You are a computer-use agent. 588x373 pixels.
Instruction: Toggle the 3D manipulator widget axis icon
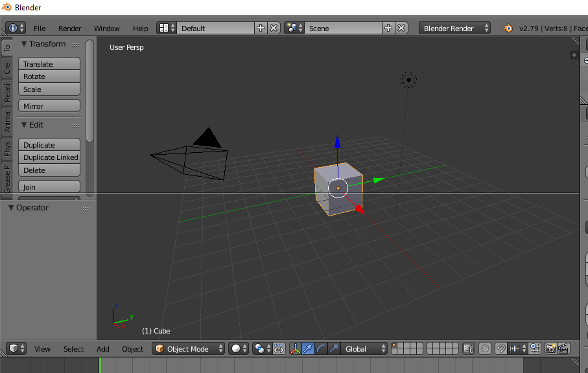coord(296,348)
